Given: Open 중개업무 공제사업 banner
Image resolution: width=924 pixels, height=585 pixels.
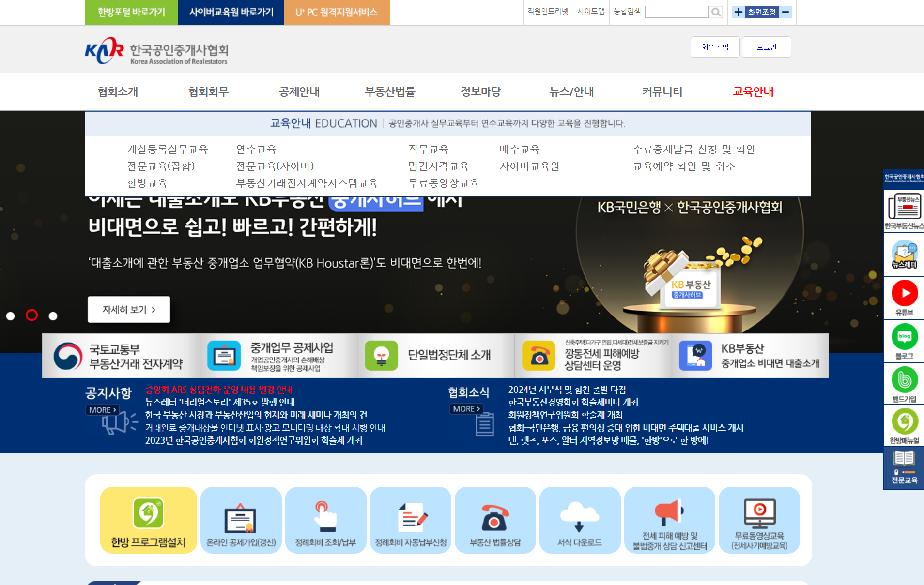Looking at the screenshot, I should (278, 356).
